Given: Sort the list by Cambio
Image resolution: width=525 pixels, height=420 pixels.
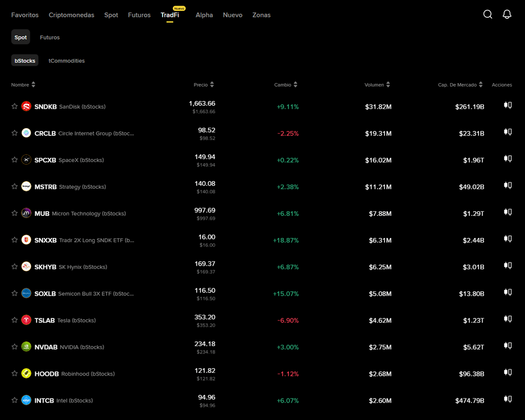Looking at the screenshot, I should 286,85.
